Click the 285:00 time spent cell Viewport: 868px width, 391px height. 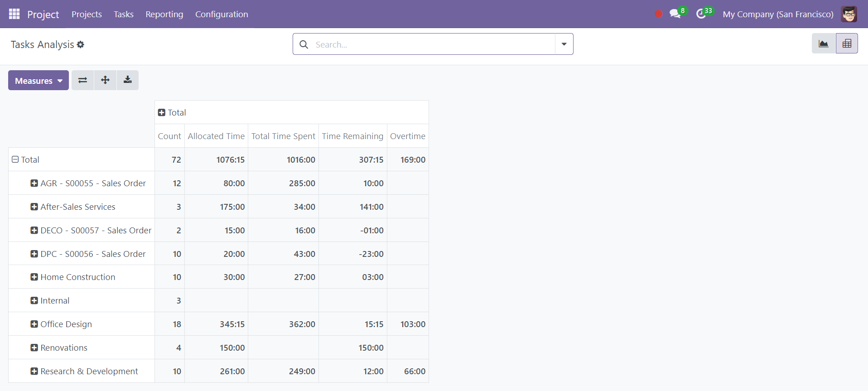pos(283,183)
